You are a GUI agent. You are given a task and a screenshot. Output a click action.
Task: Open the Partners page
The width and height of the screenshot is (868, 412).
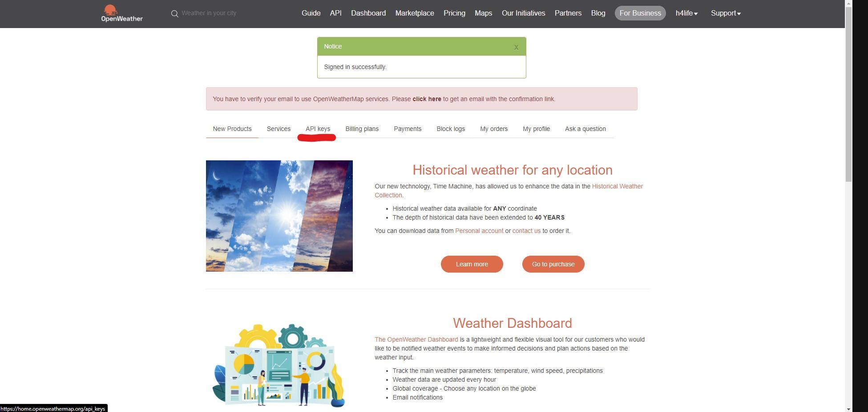568,13
